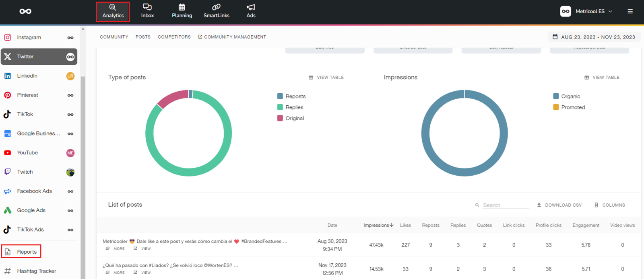Open the Hashtag Tracker

[36, 271]
